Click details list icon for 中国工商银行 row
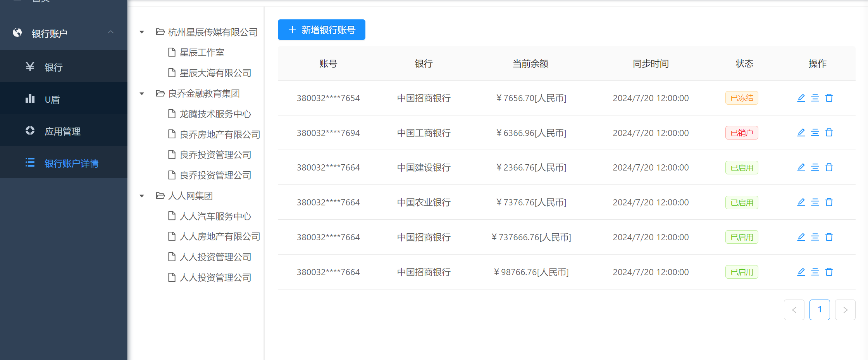The width and height of the screenshot is (868, 360). click(815, 133)
